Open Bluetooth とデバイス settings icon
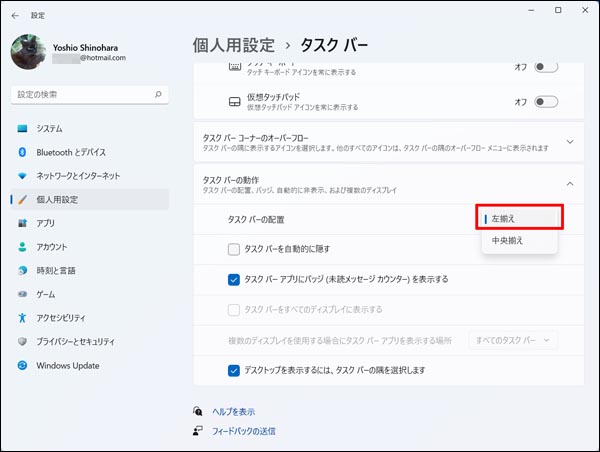Image resolution: width=600 pixels, height=452 pixels. pos(22,152)
